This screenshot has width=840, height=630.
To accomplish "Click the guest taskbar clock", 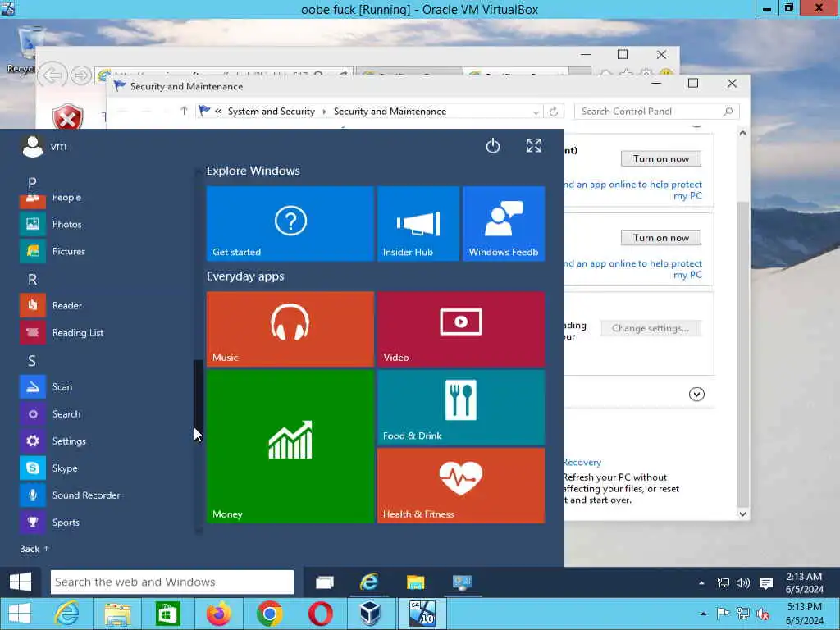I will pyautogui.click(x=804, y=583).
